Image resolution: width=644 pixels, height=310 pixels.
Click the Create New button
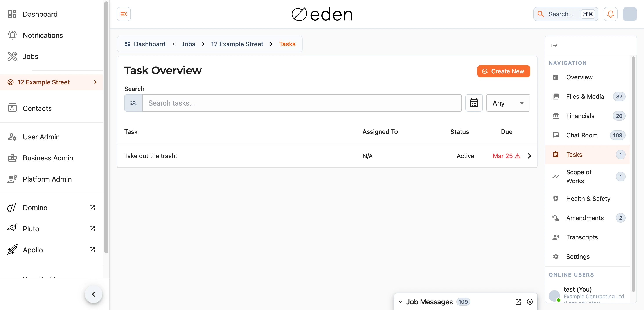503,71
